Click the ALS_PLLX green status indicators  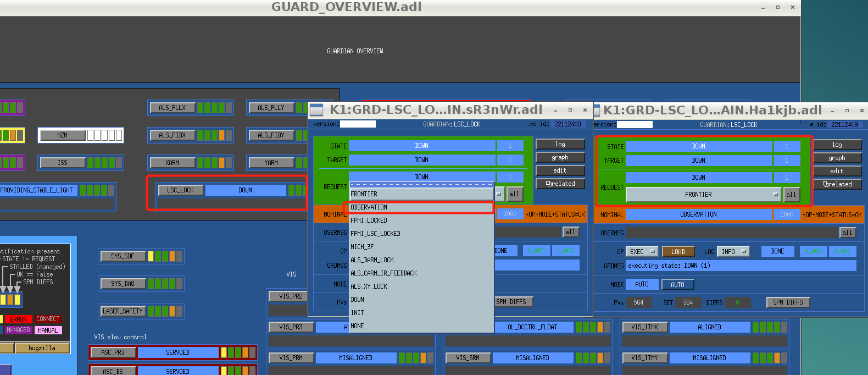(x=214, y=108)
